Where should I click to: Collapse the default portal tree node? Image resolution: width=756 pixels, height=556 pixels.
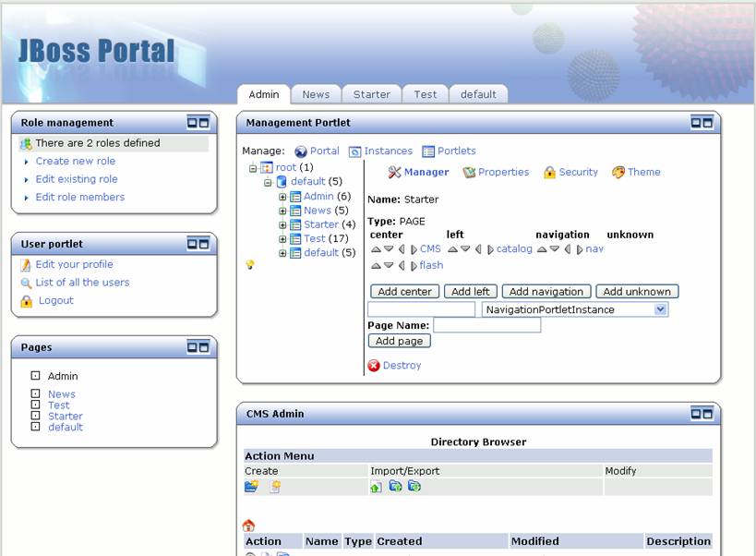268,182
